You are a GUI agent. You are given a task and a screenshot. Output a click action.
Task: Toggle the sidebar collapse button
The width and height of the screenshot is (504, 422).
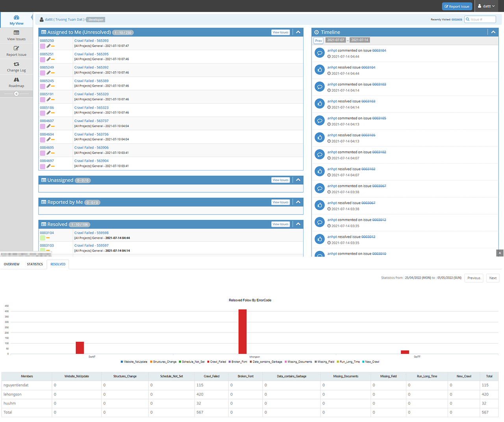[x=16, y=94]
